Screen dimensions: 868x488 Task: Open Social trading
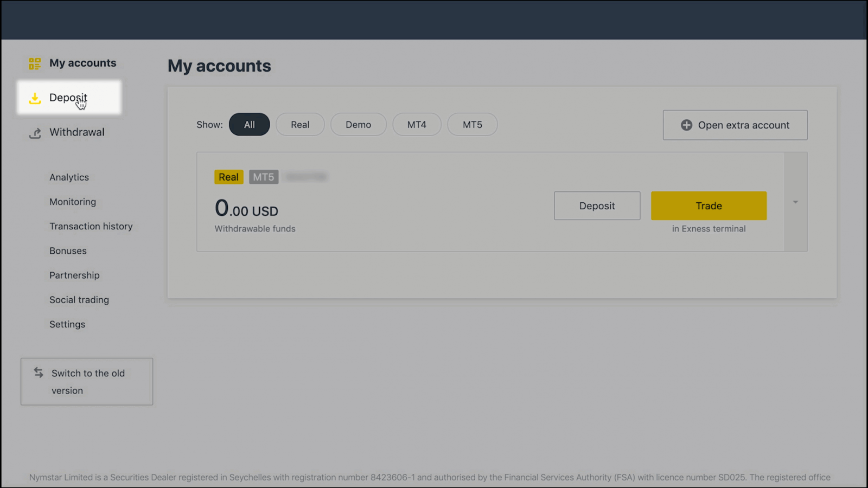[79, 300]
